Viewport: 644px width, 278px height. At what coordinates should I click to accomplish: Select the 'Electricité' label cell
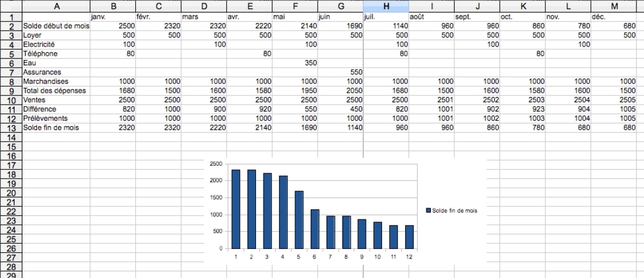[x=56, y=44]
